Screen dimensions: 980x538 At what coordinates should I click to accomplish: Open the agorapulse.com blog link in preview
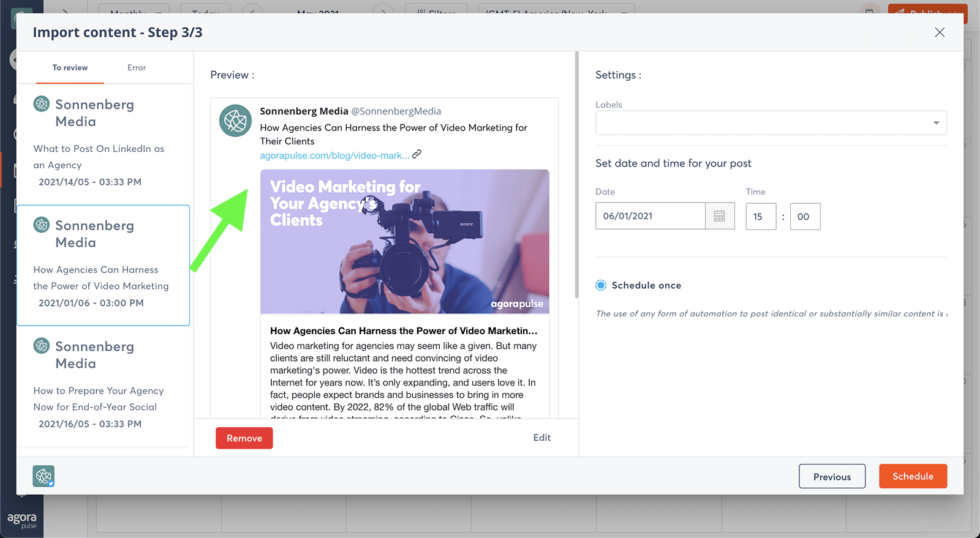pyautogui.click(x=334, y=155)
